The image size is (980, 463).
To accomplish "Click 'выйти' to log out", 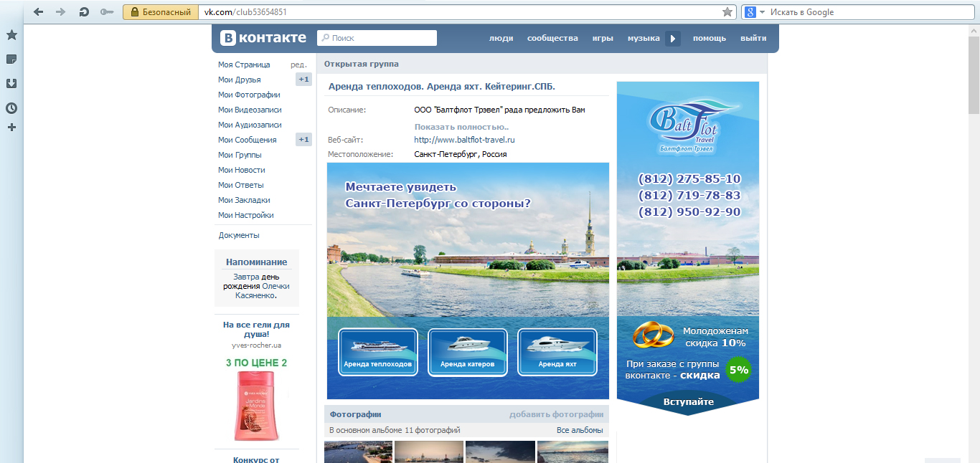I will 753,39.
